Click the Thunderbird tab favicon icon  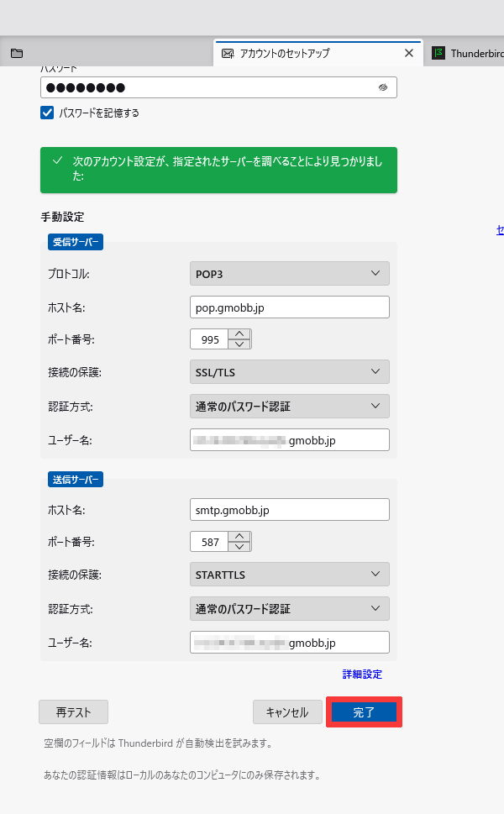coord(438,53)
